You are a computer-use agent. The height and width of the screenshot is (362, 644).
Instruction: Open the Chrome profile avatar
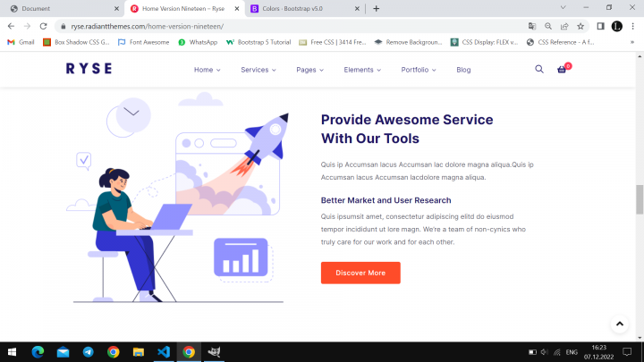[x=616, y=26]
